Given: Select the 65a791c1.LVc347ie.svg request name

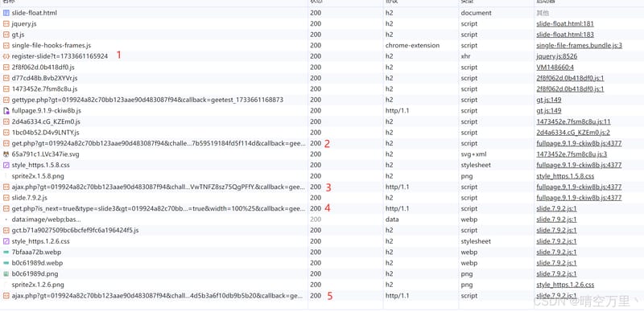Looking at the screenshot, I should pyautogui.click(x=46, y=154).
